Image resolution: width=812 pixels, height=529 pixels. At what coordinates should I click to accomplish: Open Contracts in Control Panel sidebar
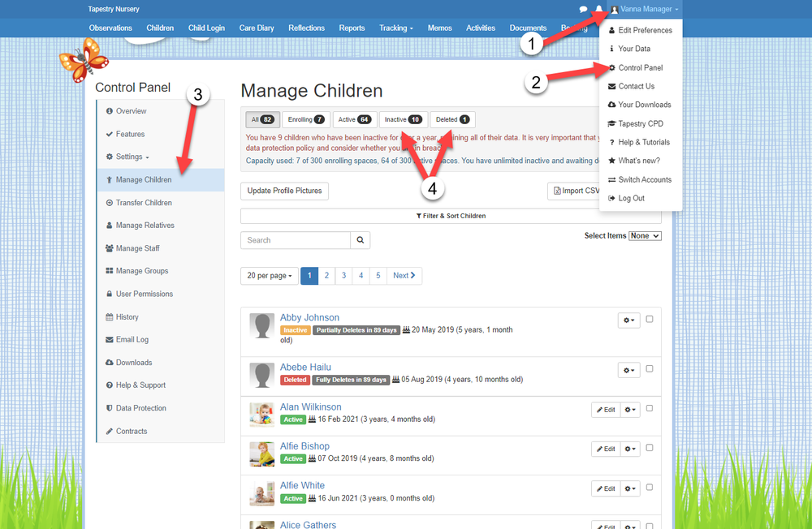161,431
